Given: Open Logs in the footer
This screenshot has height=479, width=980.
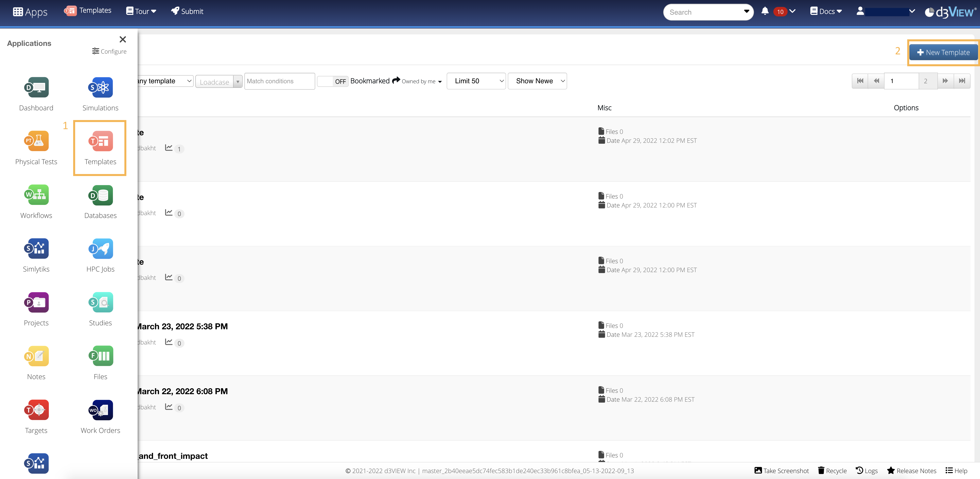Looking at the screenshot, I should [x=867, y=471].
